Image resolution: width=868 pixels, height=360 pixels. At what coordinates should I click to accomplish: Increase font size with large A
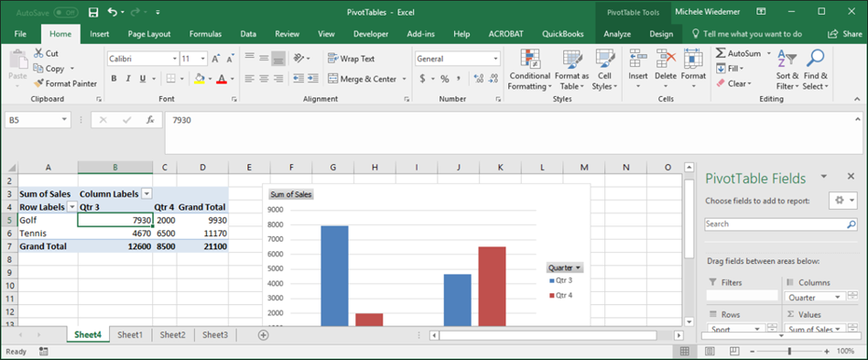pos(216,59)
